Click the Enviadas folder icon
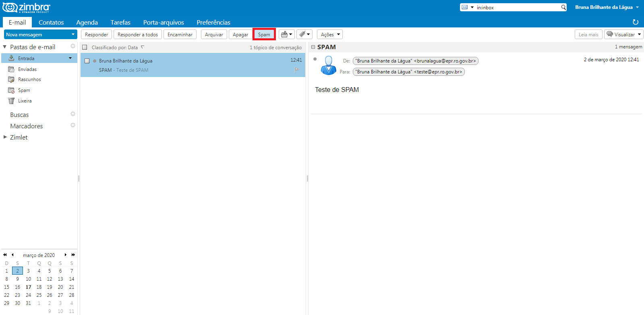Screen dimensions: 644x315 click(11, 69)
